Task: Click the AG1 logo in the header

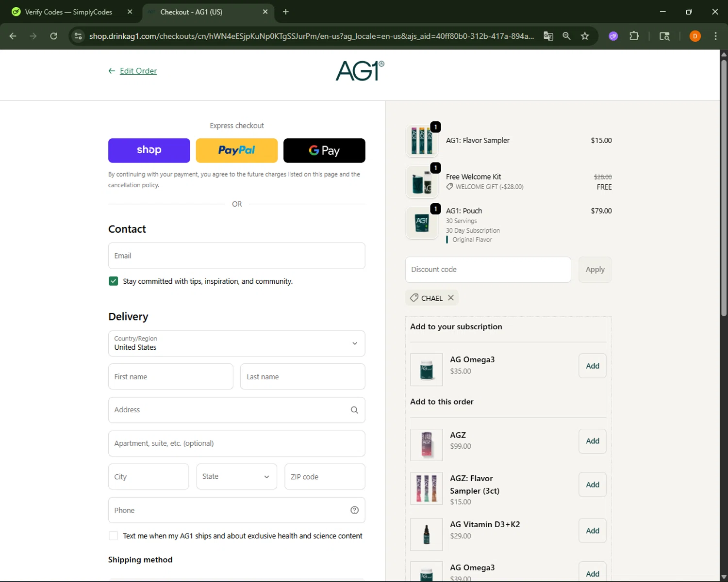Action: [360, 71]
